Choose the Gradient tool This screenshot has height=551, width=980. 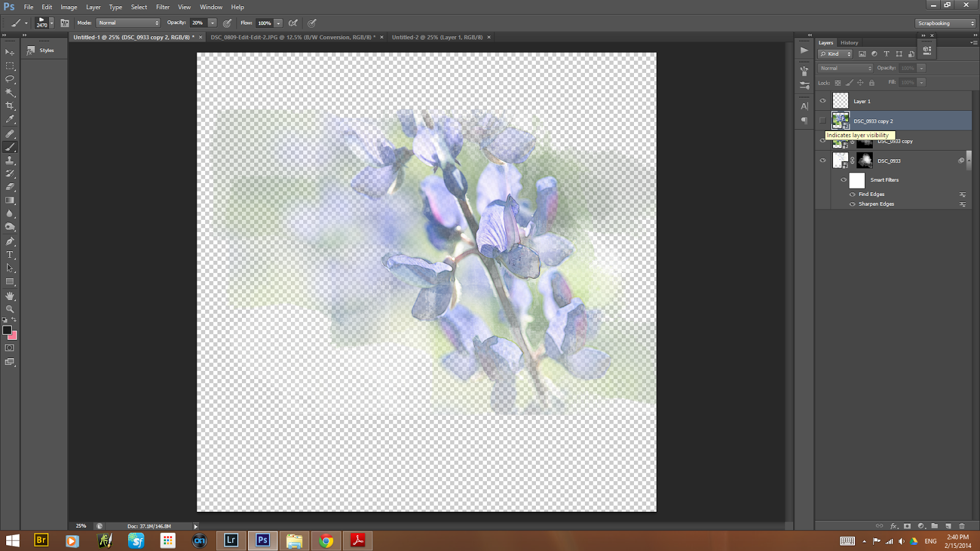click(10, 201)
